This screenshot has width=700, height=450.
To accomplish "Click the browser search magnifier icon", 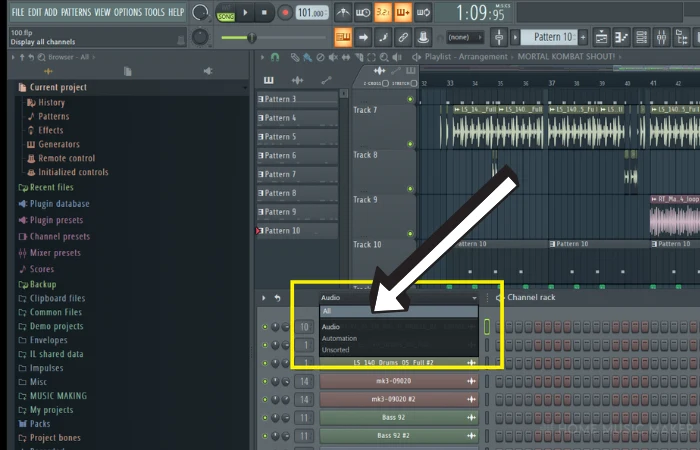I will (x=42, y=57).
